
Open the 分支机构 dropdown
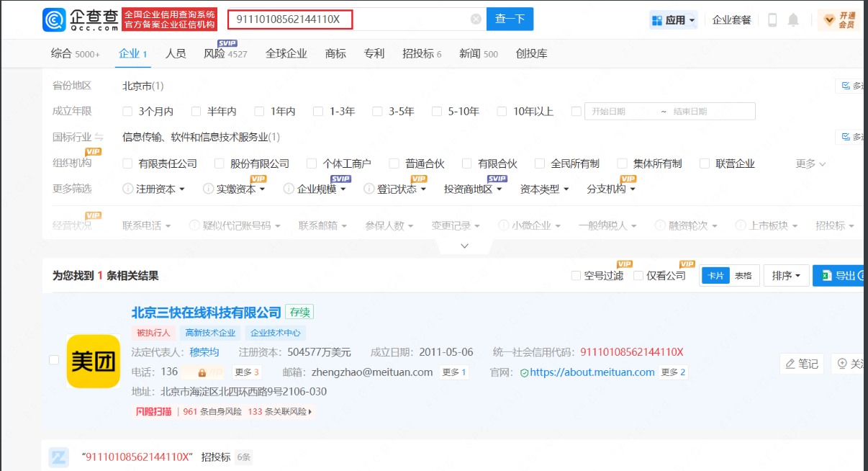tap(611, 189)
